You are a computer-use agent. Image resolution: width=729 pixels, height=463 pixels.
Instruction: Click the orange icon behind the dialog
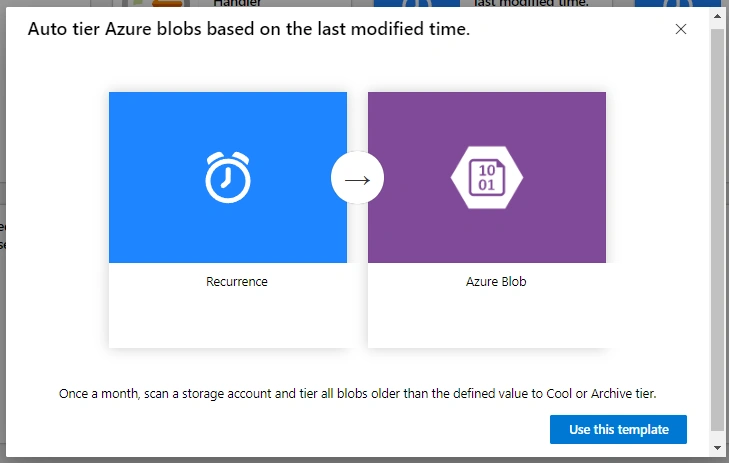167,3
